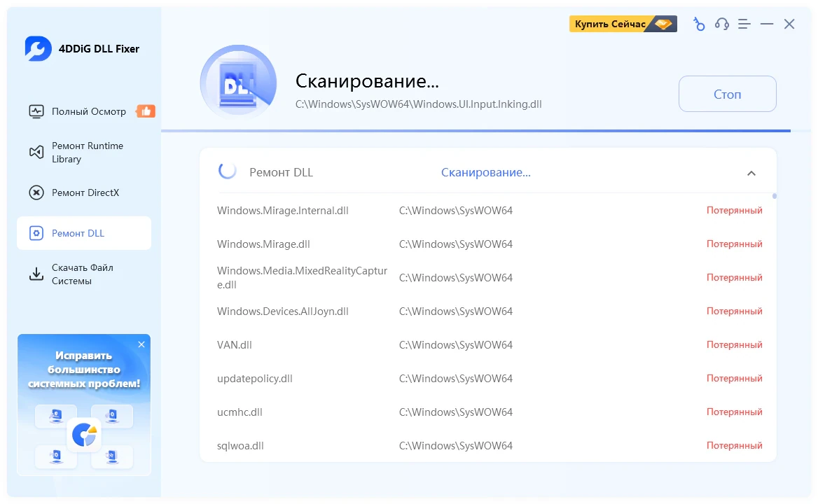Image resolution: width=818 pixels, height=504 pixels.
Task: Click the large DLL scan illustration icon
Action: 238,83
